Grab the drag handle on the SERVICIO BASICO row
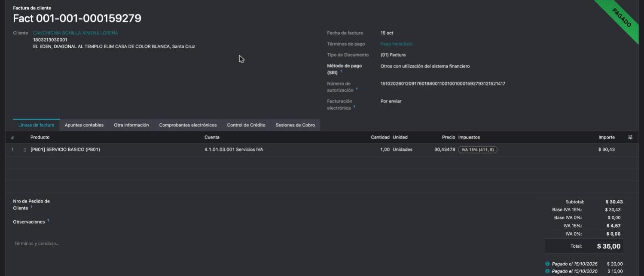This screenshot has width=644, height=276. click(25, 150)
